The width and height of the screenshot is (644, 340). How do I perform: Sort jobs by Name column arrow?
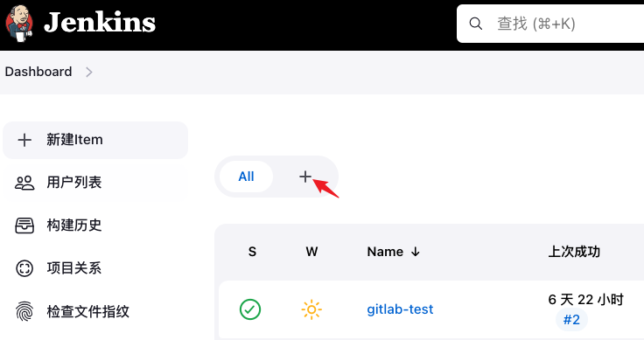[416, 252]
